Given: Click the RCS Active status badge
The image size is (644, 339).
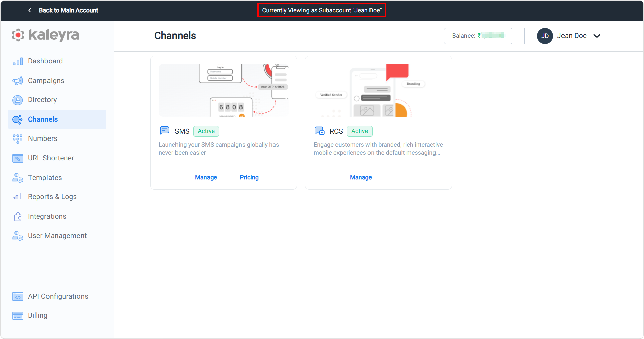Looking at the screenshot, I should (360, 131).
